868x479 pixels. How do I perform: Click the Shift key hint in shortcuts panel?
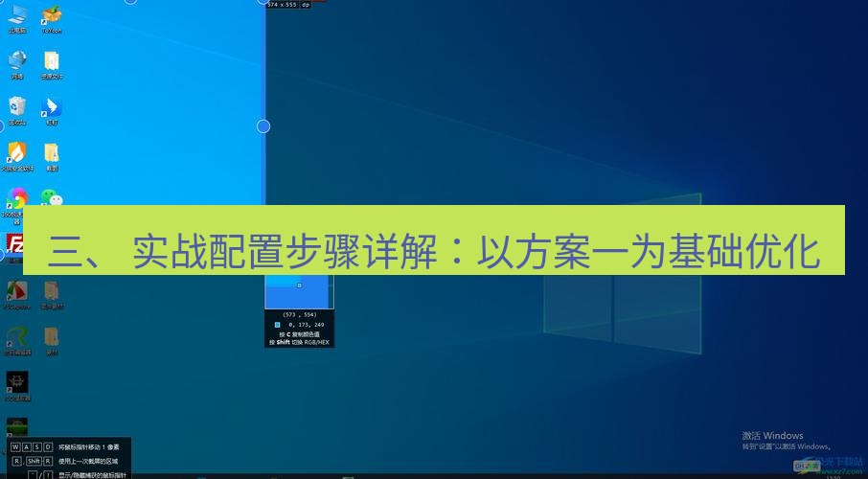pyautogui.click(x=34, y=461)
